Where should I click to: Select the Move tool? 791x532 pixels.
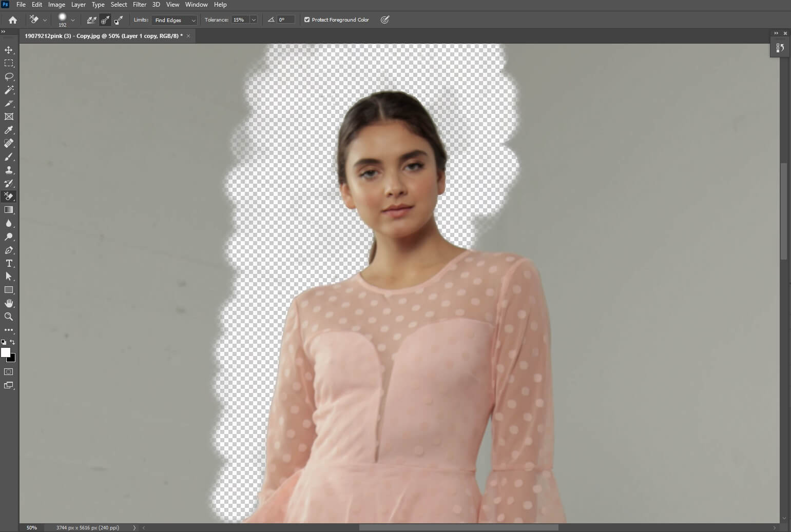click(x=9, y=50)
